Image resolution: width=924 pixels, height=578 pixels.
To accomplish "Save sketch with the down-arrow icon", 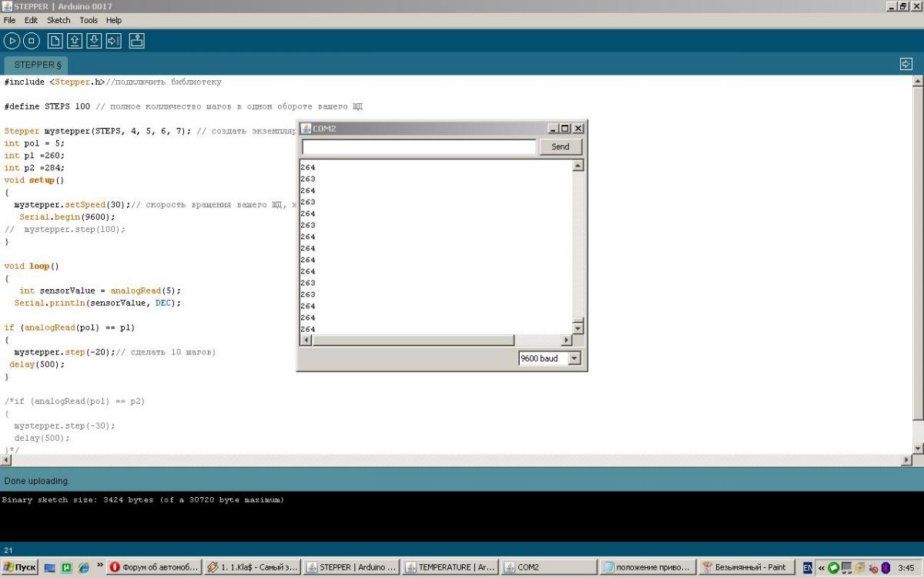I will (94, 41).
